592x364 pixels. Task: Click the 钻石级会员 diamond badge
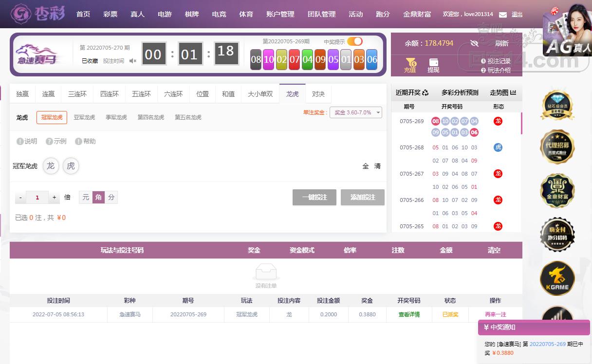(x=557, y=104)
